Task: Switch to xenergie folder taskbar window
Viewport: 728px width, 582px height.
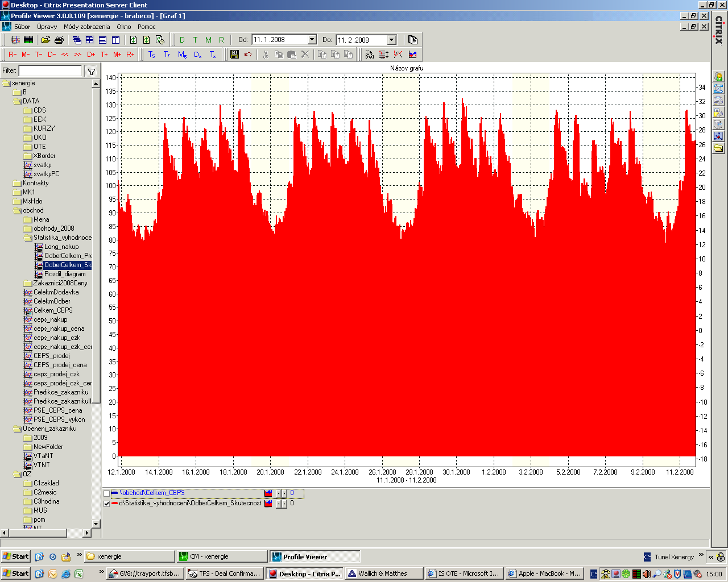Action: pos(129,556)
